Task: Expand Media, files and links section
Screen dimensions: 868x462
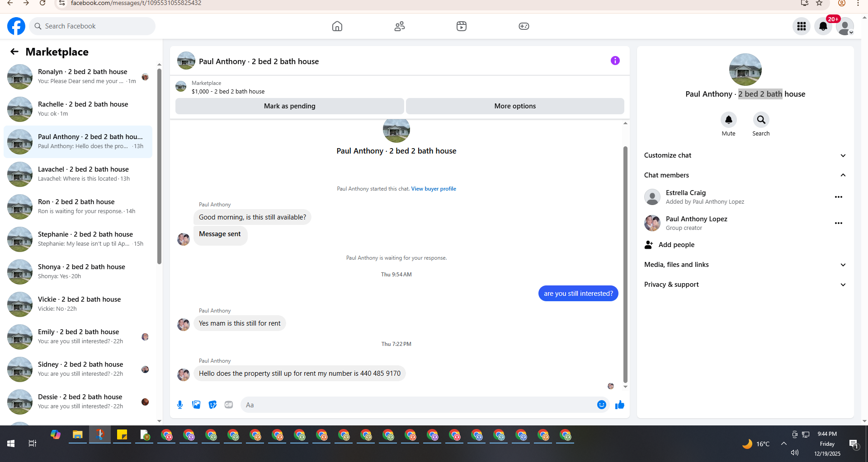Action: tap(745, 265)
